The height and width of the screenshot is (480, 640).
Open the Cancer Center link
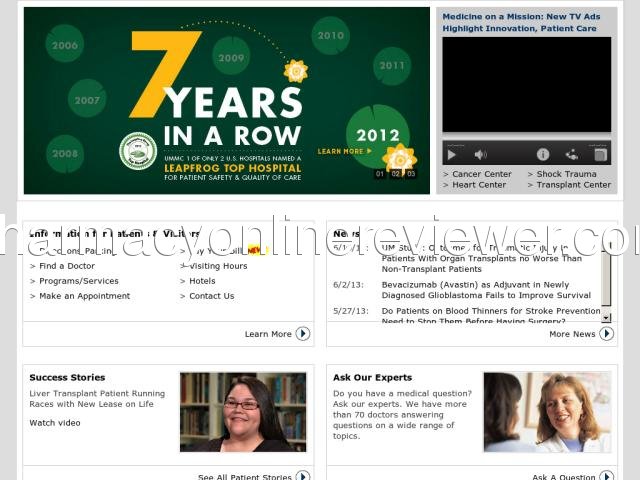click(x=482, y=174)
